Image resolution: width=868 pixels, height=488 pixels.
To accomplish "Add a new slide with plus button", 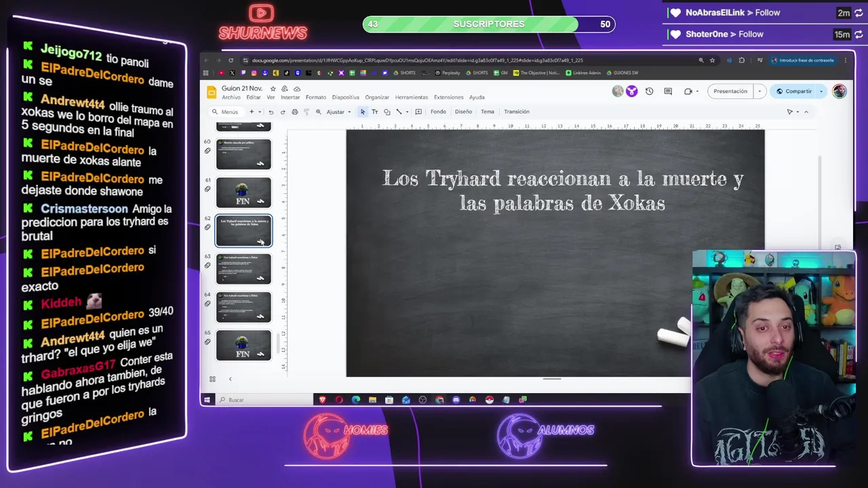I will click(252, 112).
